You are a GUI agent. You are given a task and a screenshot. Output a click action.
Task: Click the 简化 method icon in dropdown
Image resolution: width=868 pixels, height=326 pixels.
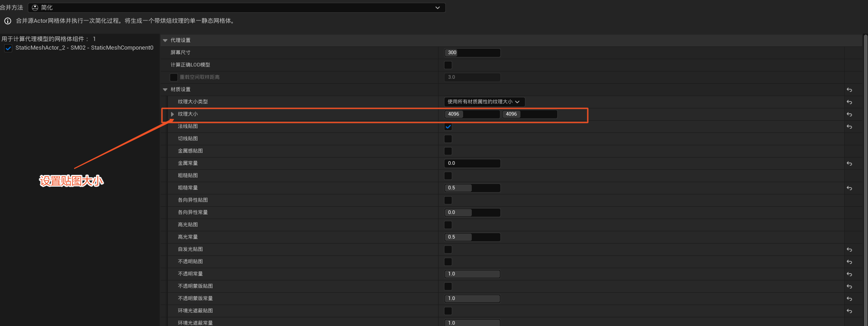[x=35, y=8]
